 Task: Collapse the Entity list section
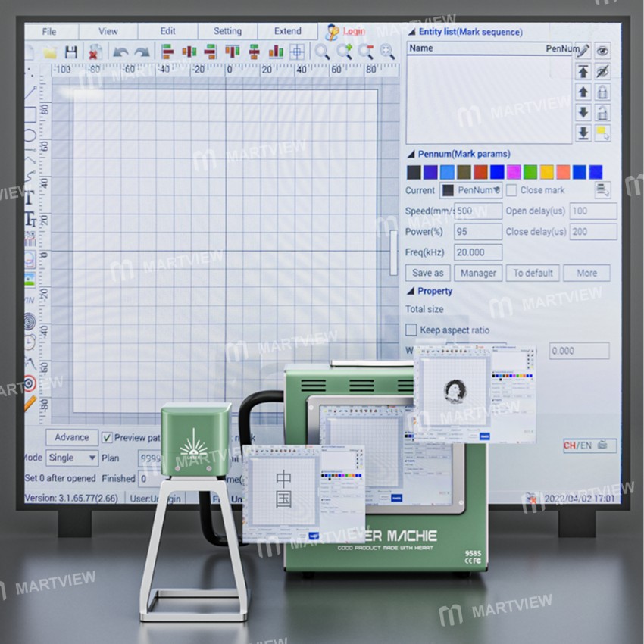pos(411,32)
